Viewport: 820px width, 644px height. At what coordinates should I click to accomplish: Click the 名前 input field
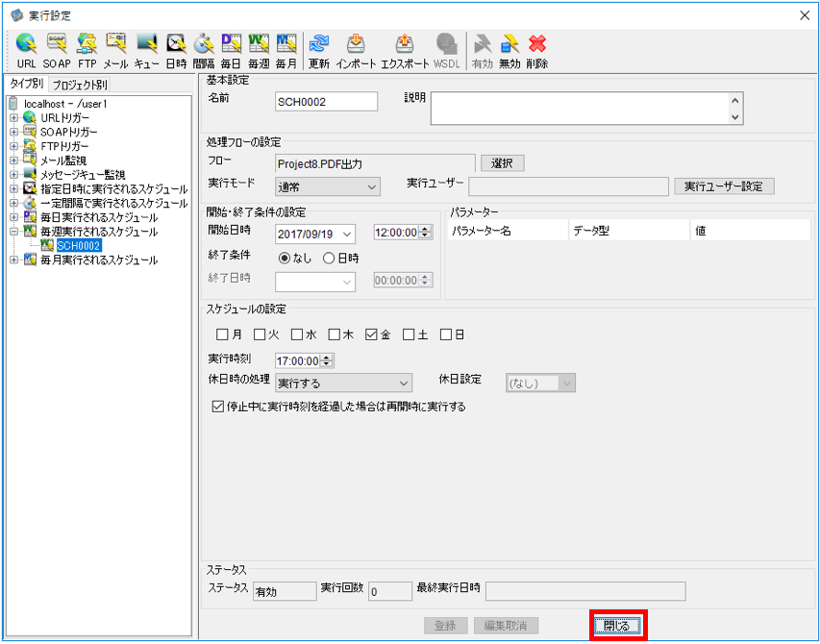326,102
